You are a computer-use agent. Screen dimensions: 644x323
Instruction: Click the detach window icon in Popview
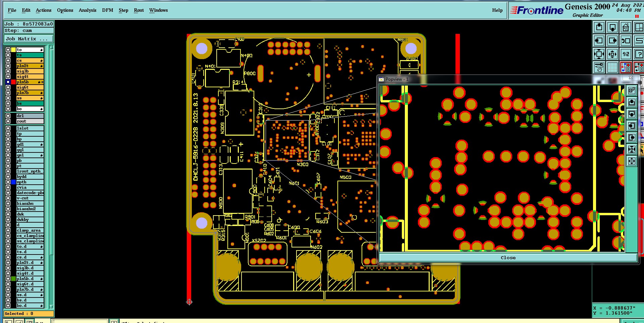click(x=632, y=90)
